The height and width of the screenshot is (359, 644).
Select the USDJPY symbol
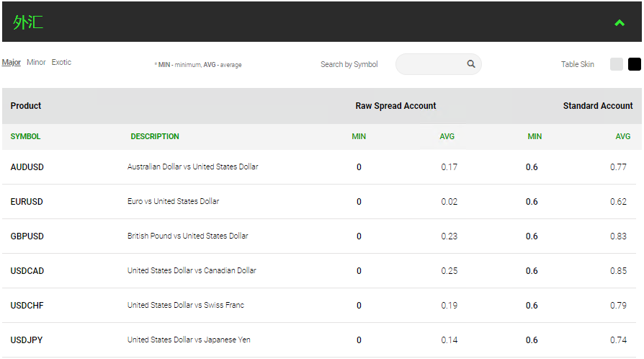point(27,340)
